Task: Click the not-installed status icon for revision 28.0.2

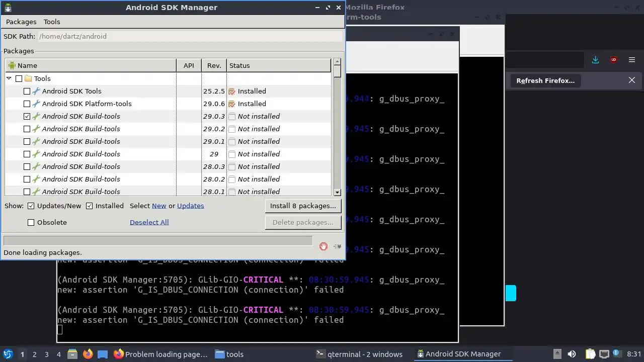Action: coord(232,179)
